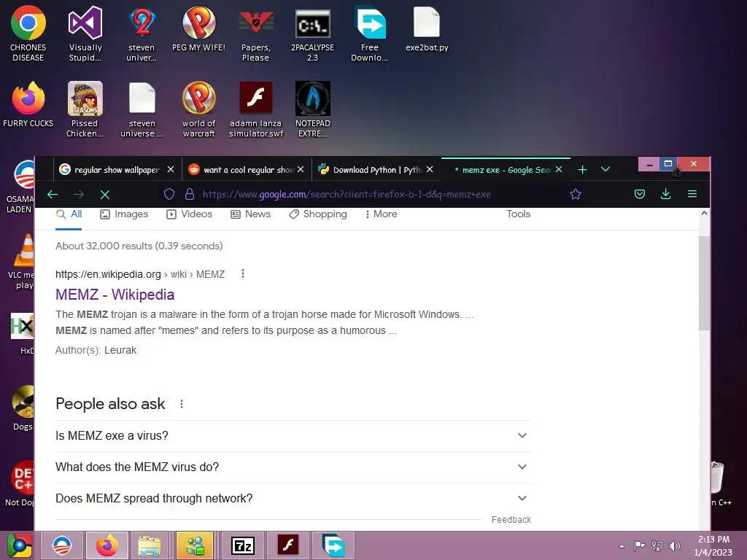Open the FURRY CUCKS Firefox shortcut
The width and height of the screenshot is (747, 560).
click(28, 104)
